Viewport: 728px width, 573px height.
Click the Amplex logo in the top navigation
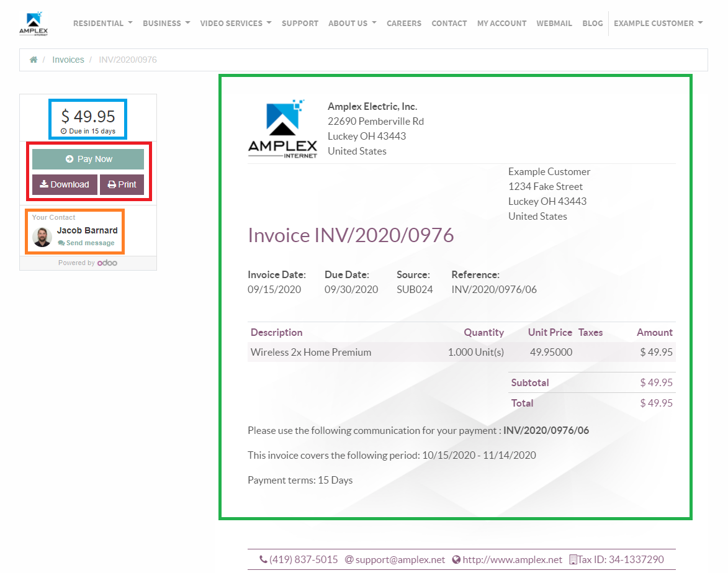coord(34,24)
